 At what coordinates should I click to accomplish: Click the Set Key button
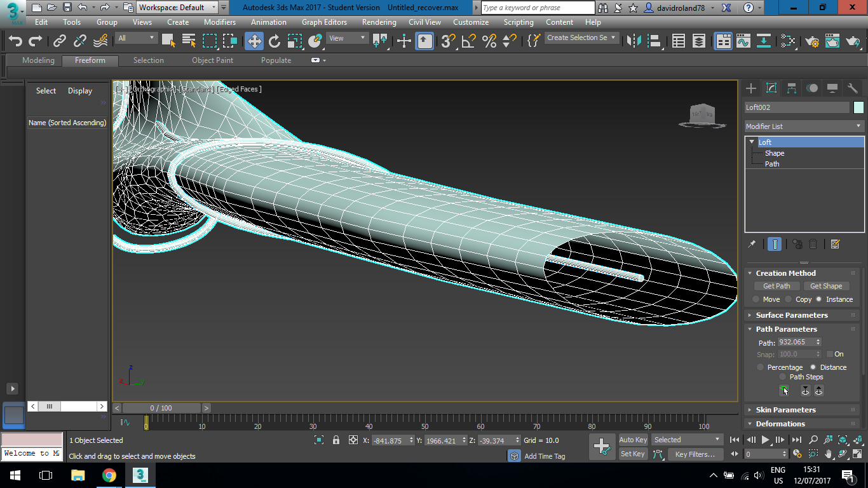633,454
